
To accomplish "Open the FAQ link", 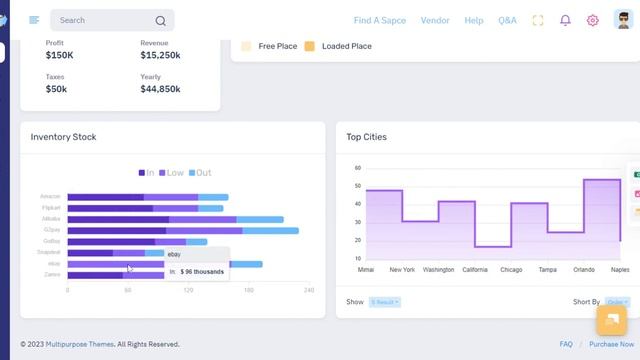I will pos(566,344).
